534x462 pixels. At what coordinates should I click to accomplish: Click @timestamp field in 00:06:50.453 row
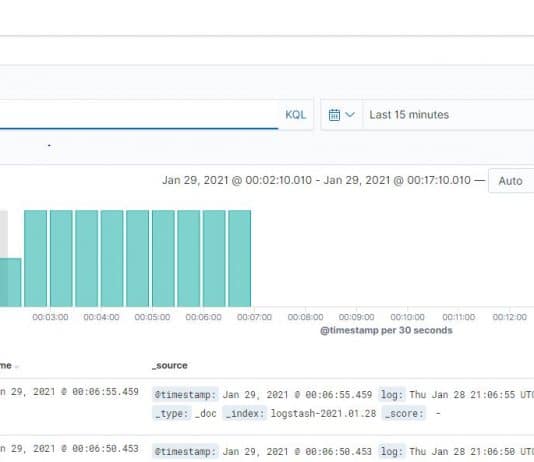click(185, 451)
